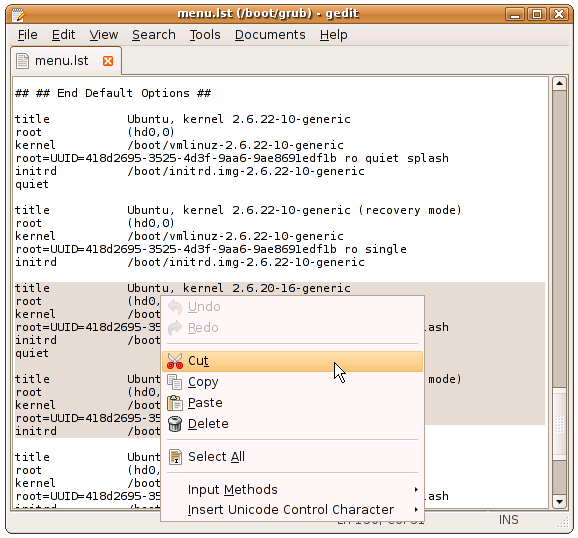This screenshot has height=538, width=578.
Task: Click the '## ## End Default Options ##' line
Action: click(x=113, y=93)
